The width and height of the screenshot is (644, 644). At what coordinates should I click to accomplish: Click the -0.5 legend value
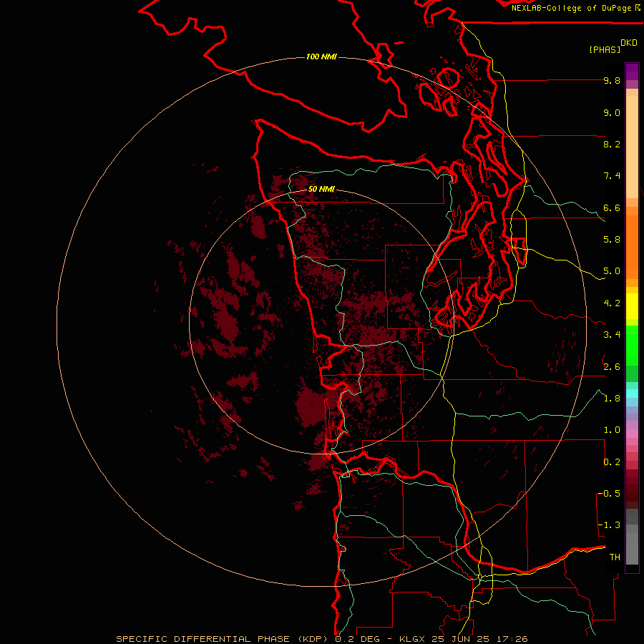click(609, 493)
